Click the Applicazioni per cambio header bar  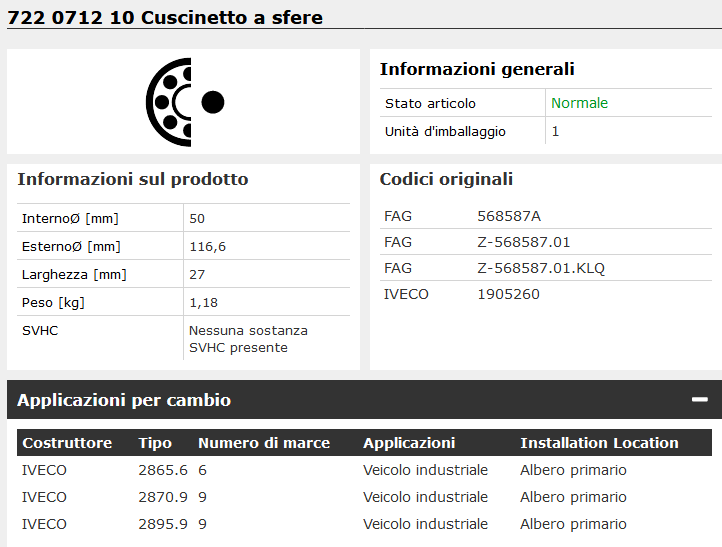tap(364, 400)
